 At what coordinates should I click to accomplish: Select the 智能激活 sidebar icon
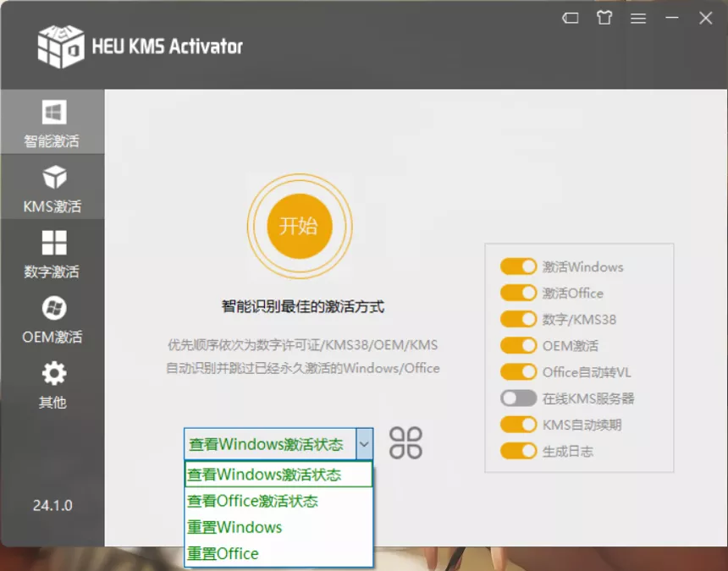coord(52,121)
